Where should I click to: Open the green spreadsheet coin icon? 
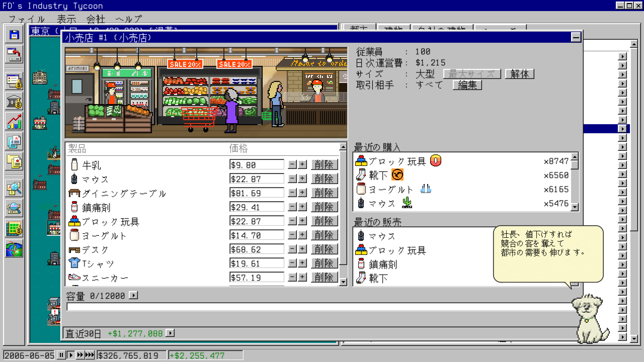(x=14, y=229)
